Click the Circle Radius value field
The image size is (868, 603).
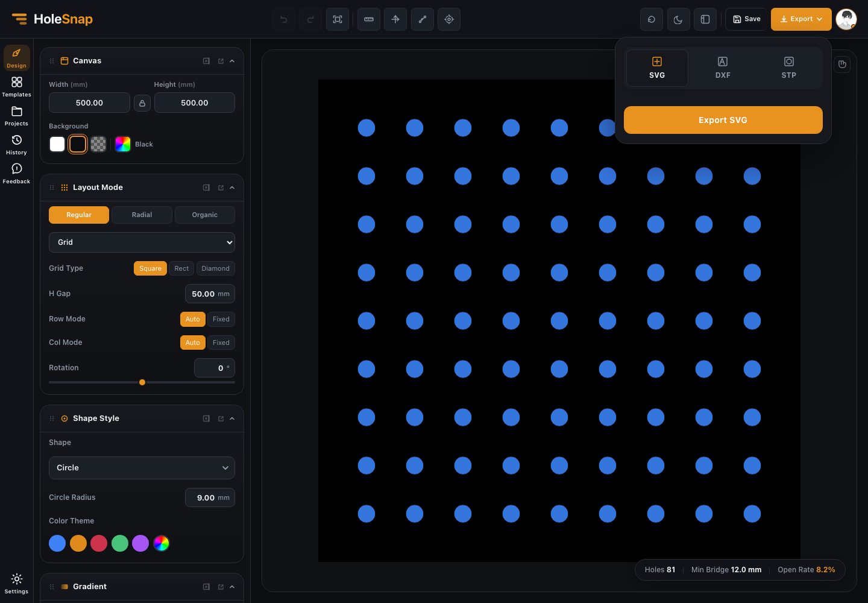[x=210, y=497]
